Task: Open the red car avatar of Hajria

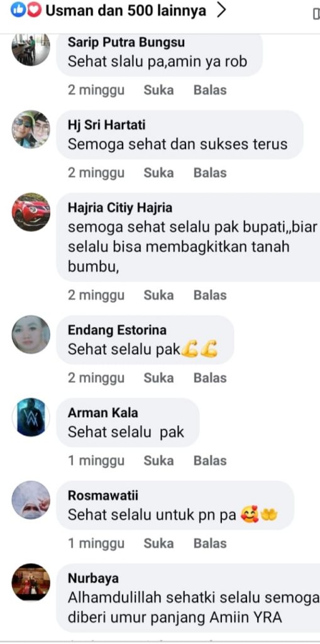Action: coord(31,211)
